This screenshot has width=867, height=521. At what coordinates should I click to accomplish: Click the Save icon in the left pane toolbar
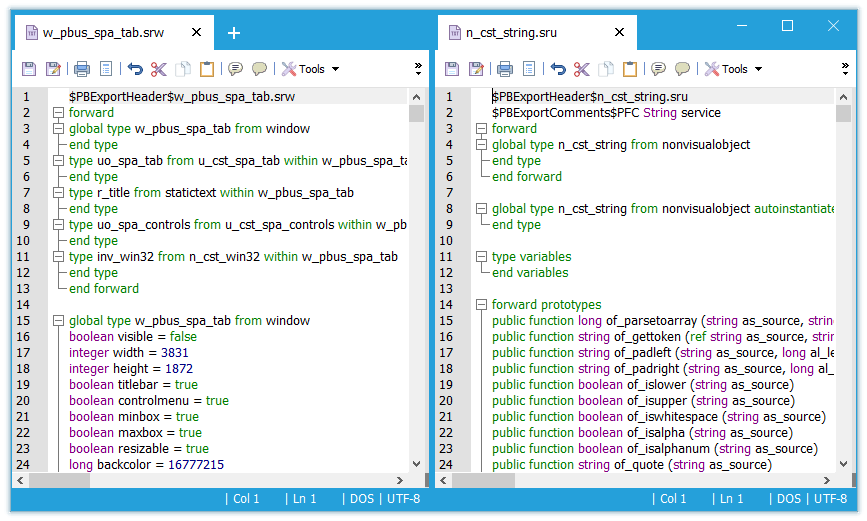pyautogui.click(x=29, y=69)
